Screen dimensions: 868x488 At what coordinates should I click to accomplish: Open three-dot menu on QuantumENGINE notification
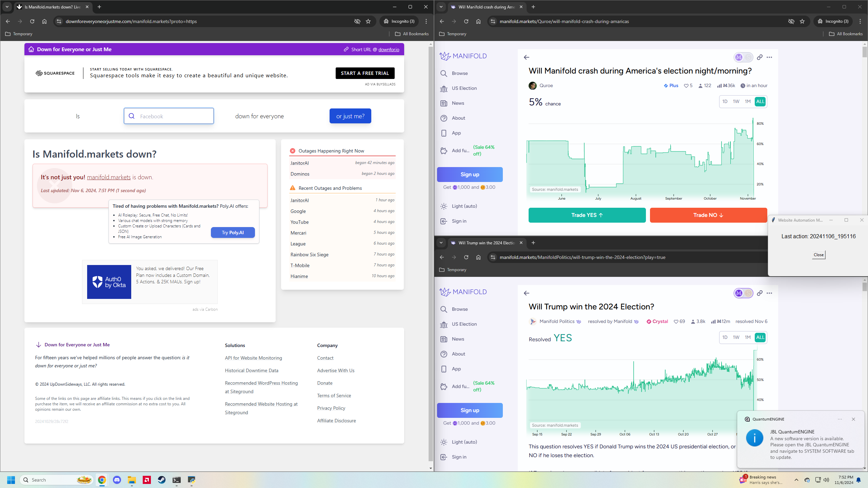point(840,419)
